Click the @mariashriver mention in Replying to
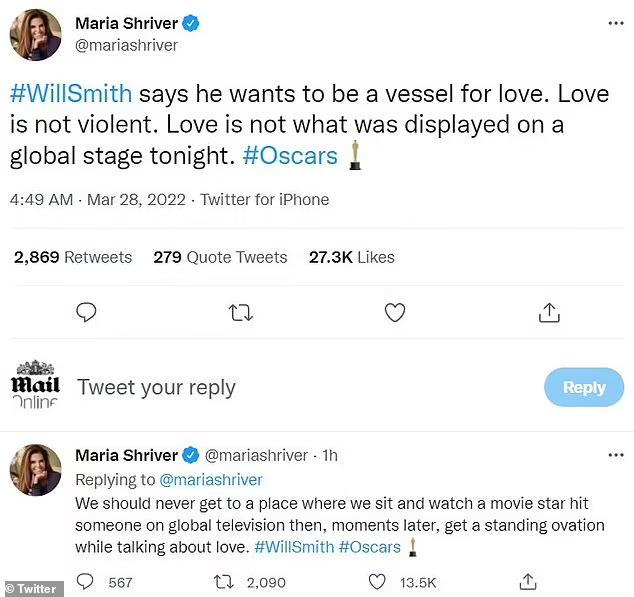 tap(210, 480)
